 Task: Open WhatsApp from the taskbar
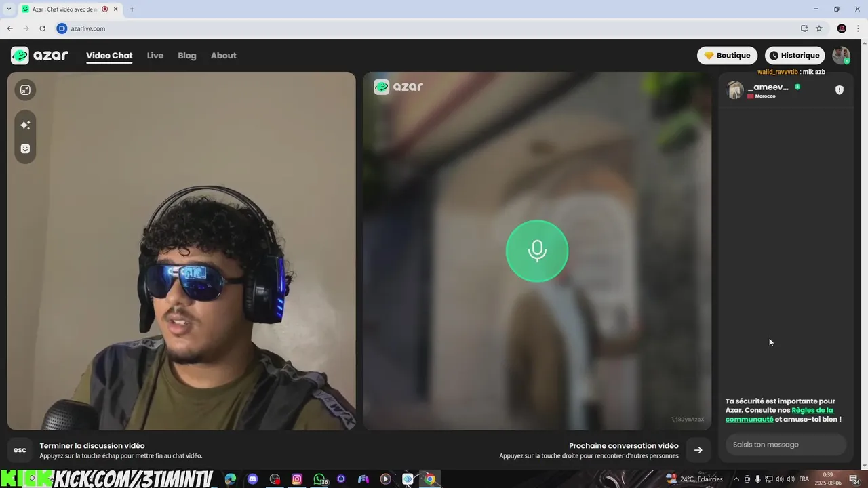(319, 479)
